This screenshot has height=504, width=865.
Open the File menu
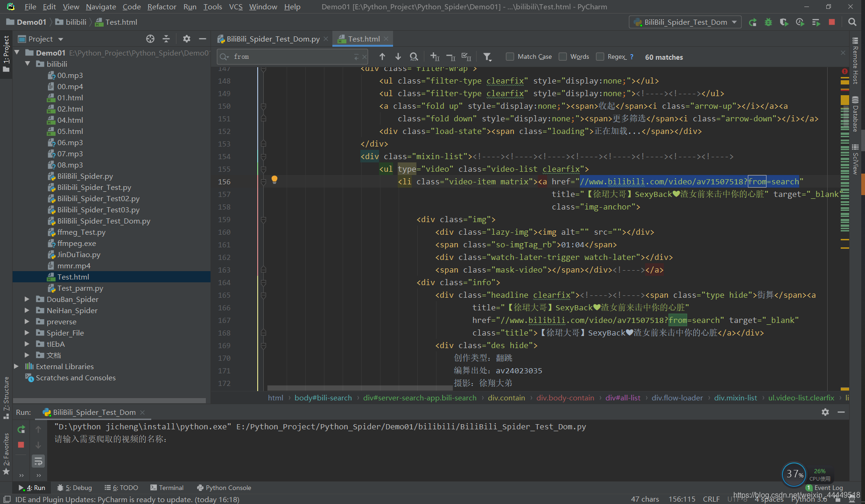[x=30, y=7]
